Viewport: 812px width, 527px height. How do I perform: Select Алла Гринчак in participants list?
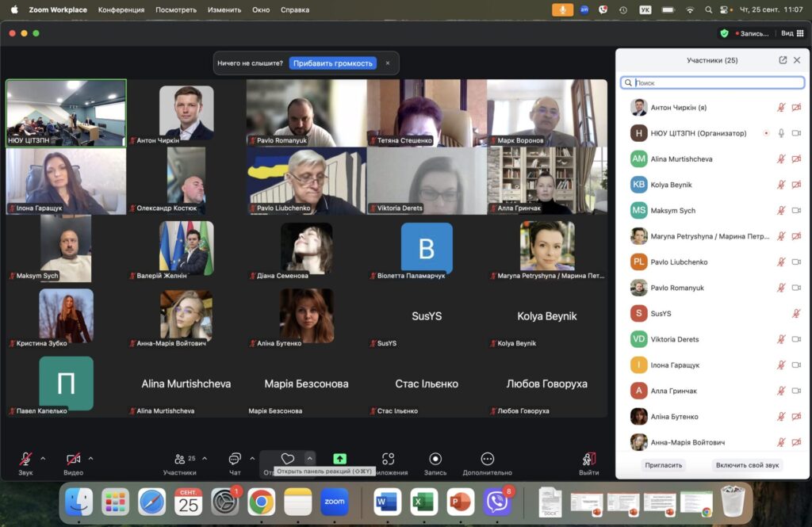point(713,391)
